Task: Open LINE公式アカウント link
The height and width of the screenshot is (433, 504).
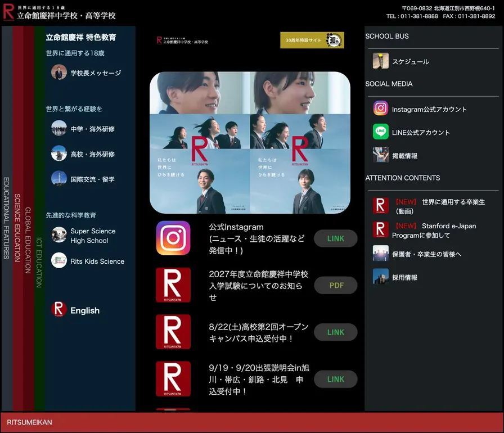Action: point(421,132)
